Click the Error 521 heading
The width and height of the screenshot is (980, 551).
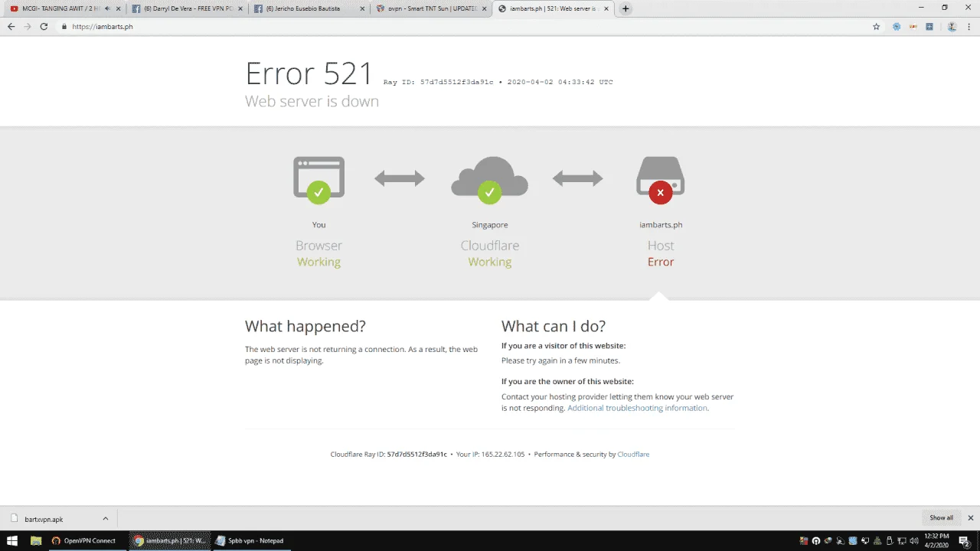click(309, 73)
